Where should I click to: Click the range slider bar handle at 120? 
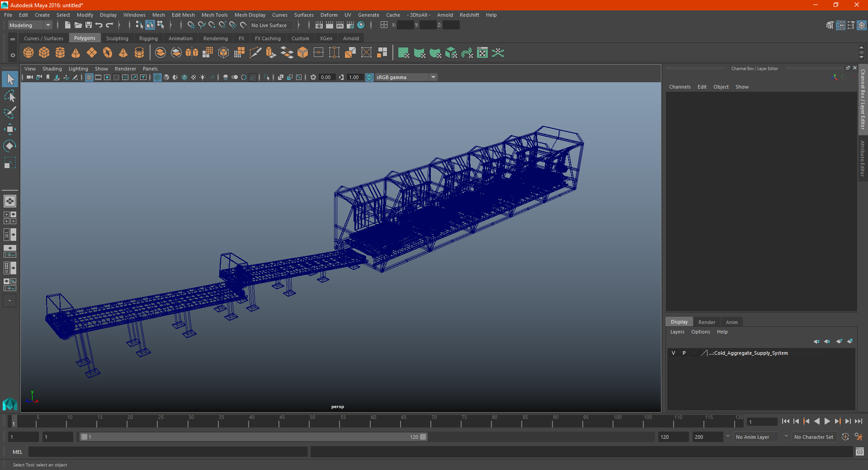tap(423, 437)
